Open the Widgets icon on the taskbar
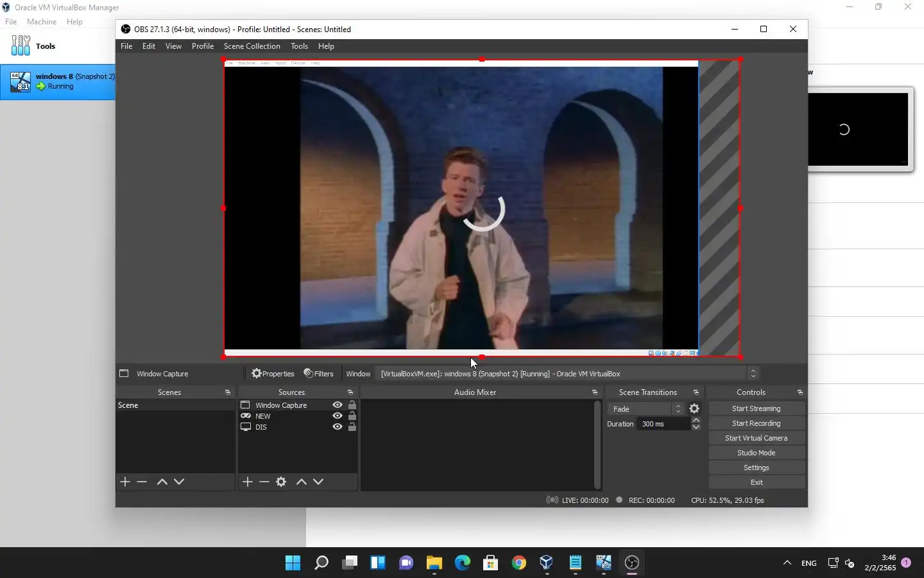924x578 pixels. (x=378, y=563)
